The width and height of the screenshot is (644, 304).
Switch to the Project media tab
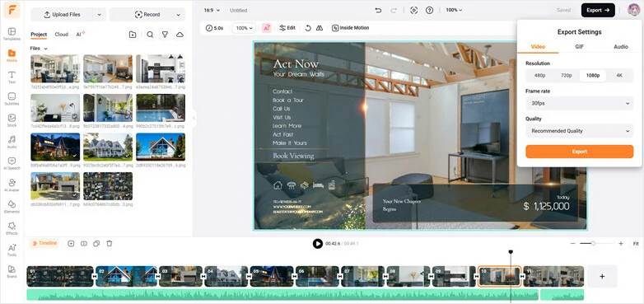39,35
